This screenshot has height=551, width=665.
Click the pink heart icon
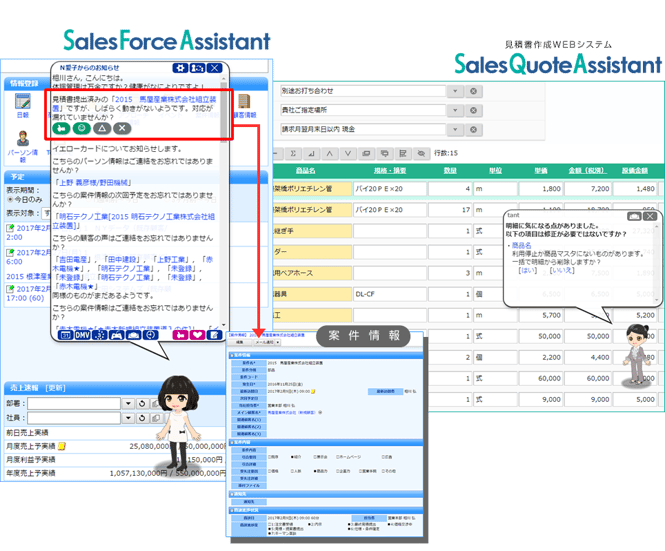[x=197, y=335]
